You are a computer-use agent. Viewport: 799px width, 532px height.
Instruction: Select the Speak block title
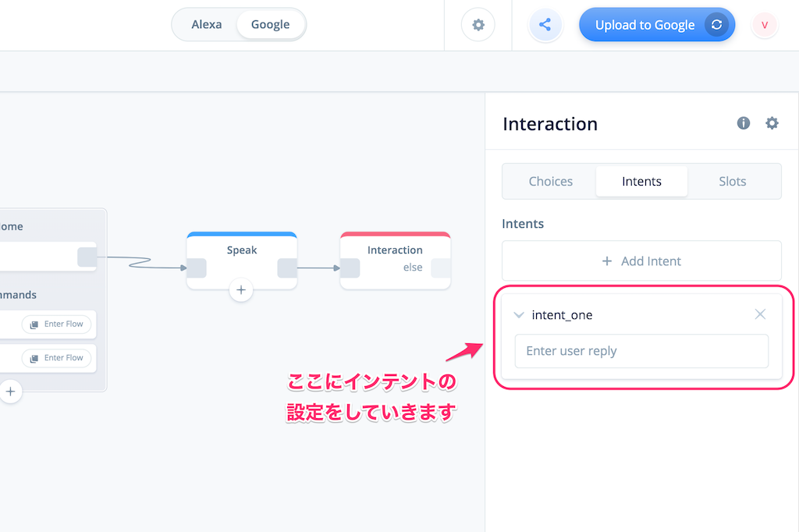[242, 250]
